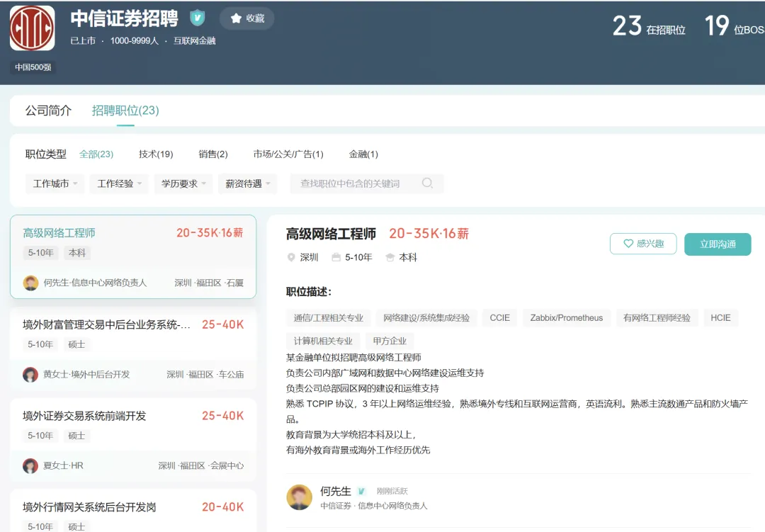
Task: Open the 工作经验 dropdown
Action: 119,183
